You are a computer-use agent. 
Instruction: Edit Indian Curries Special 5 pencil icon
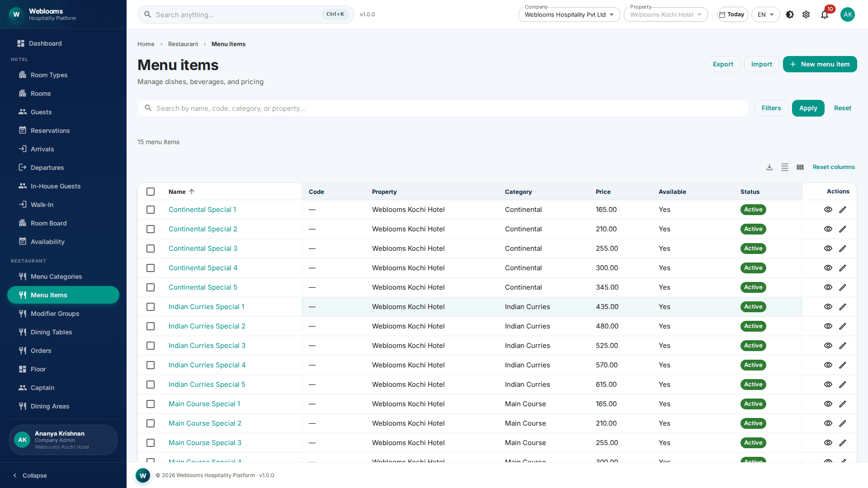pyautogui.click(x=843, y=385)
